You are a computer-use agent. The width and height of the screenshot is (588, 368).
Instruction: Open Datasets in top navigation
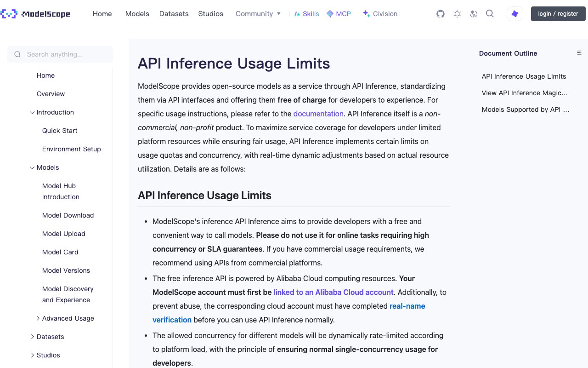(x=174, y=14)
